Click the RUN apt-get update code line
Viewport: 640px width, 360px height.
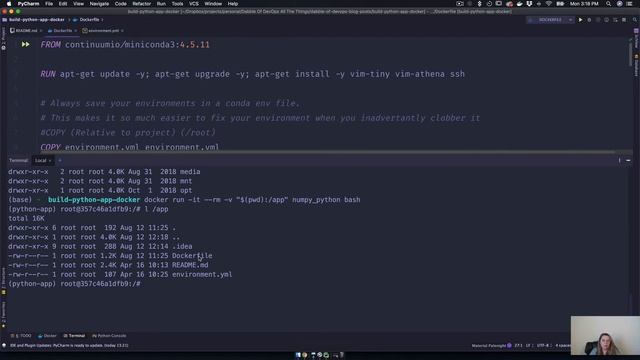point(252,74)
